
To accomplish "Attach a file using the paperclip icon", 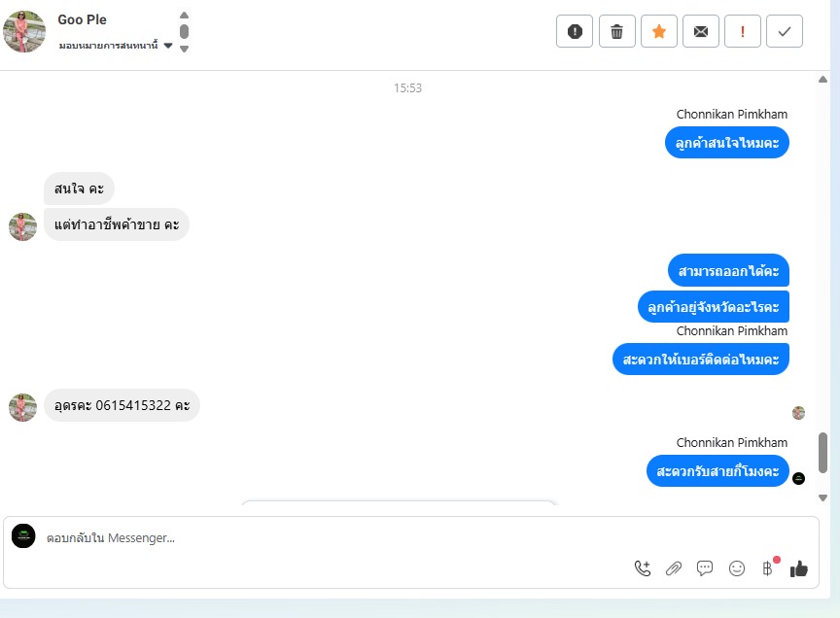I will (674, 568).
